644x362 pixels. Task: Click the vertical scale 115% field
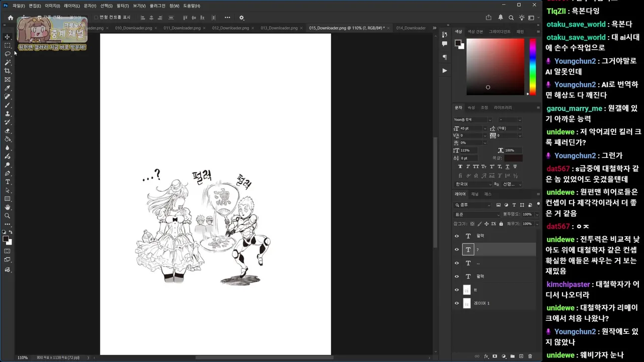pyautogui.click(x=468, y=150)
